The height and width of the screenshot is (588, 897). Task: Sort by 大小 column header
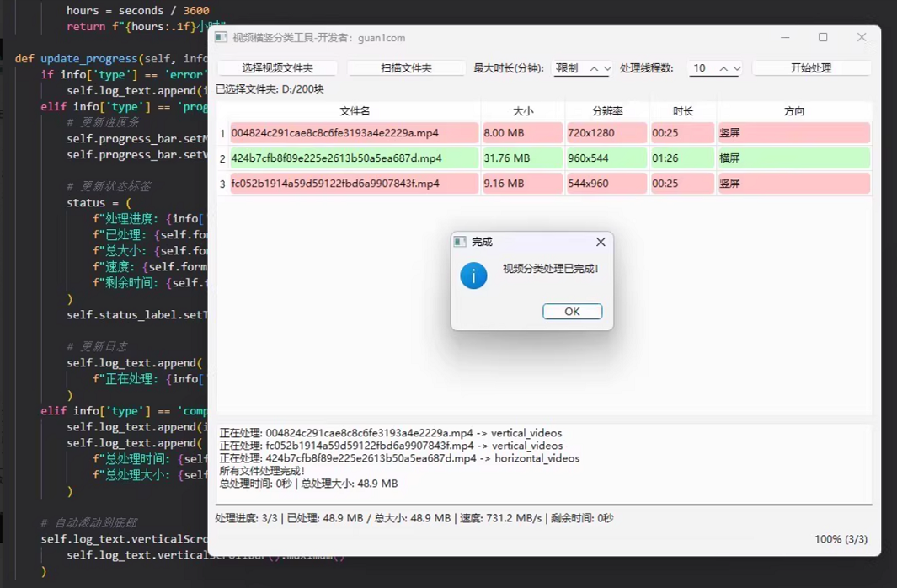click(523, 111)
